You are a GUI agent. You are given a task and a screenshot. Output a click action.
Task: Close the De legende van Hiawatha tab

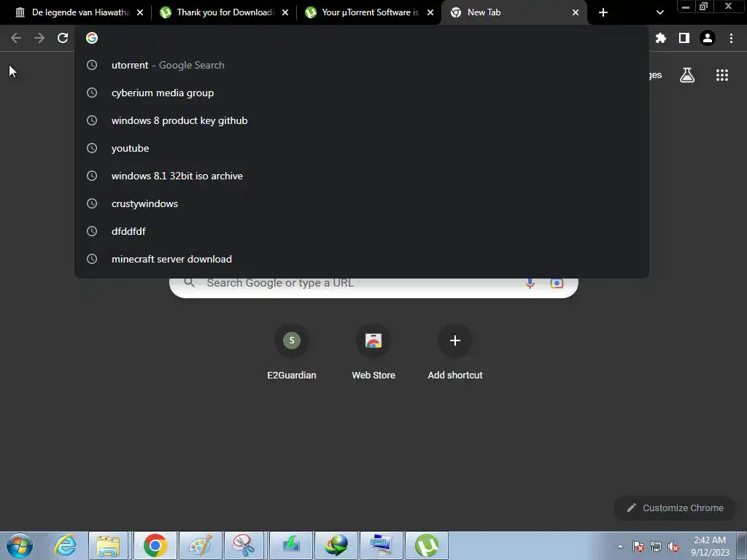140,12
